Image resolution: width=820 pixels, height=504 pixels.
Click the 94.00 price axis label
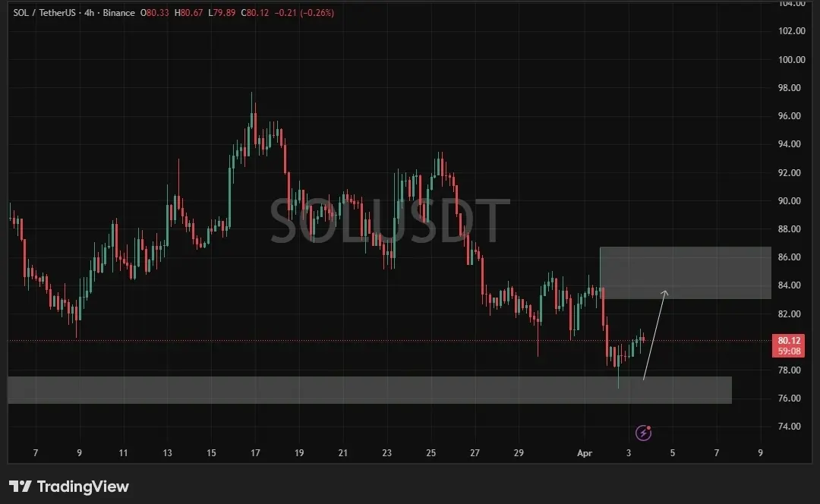click(790, 143)
